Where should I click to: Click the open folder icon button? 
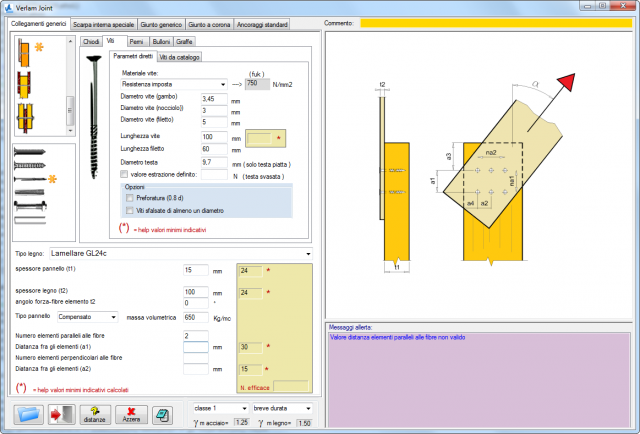click(x=29, y=414)
